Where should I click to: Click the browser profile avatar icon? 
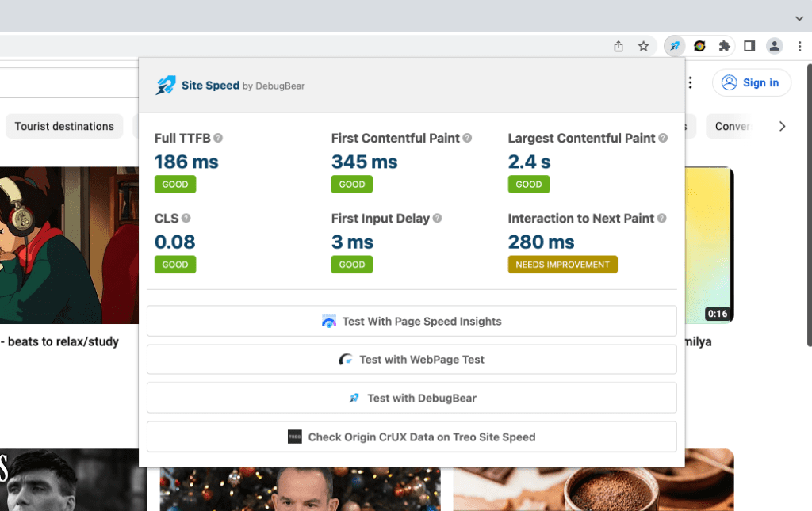[775, 46]
